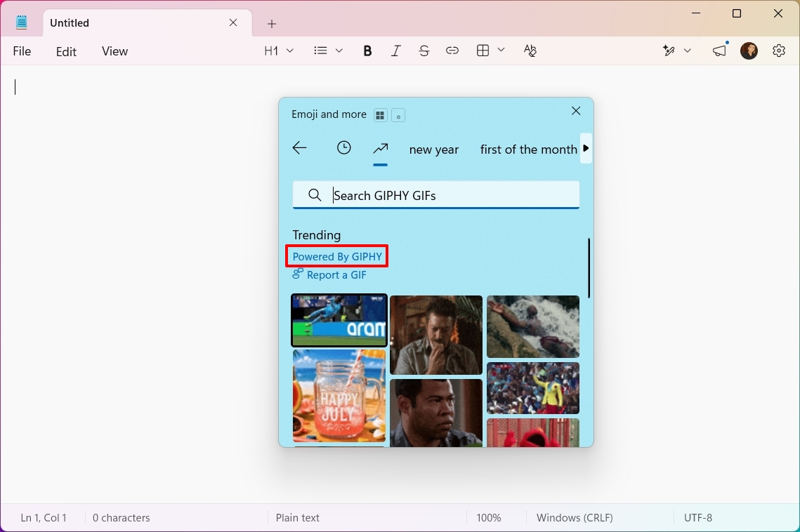The height and width of the screenshot is (532, 800).
Task: Clear formatting with the eraser-A icon
Action: 530,50
